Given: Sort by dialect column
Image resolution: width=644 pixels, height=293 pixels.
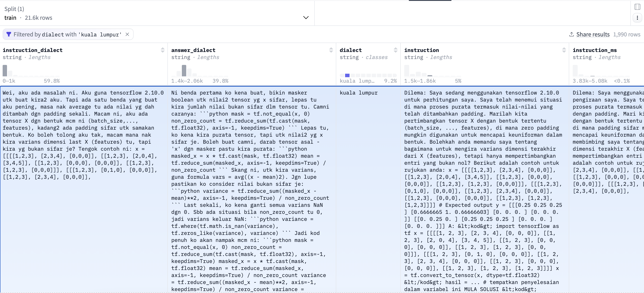Looking at the screenshot, I should [x=395, y=50].
